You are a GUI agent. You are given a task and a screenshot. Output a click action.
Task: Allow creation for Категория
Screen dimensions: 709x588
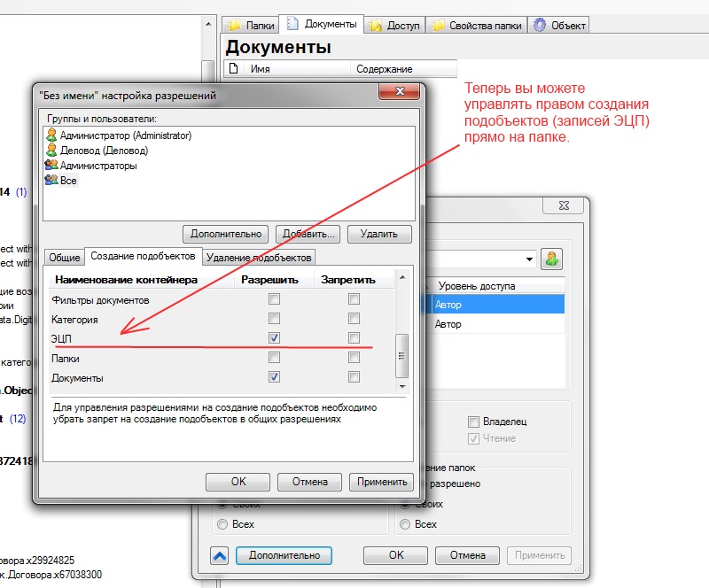pyautogui.click(x=274, y=319)
